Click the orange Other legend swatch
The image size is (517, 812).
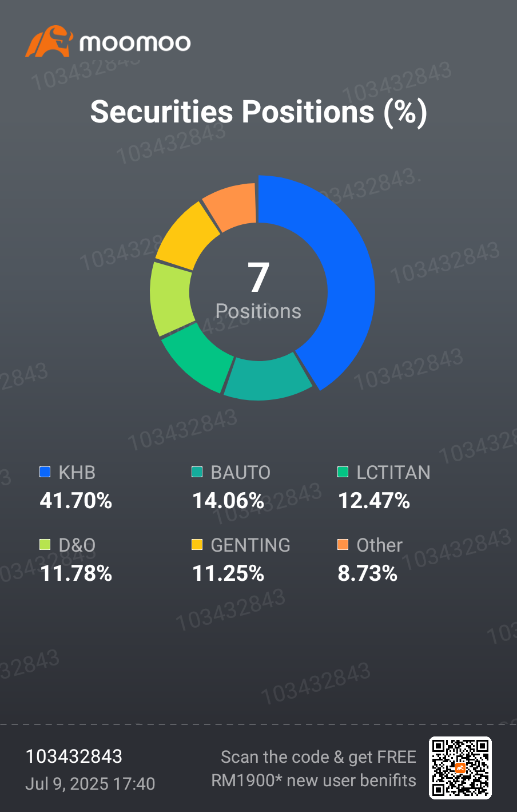tap(343, 545)
